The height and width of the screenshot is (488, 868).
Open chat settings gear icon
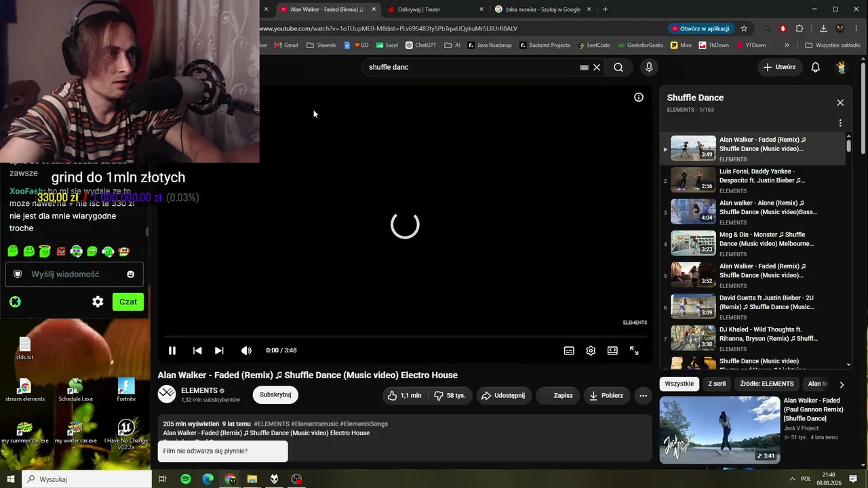pos(98,302)
